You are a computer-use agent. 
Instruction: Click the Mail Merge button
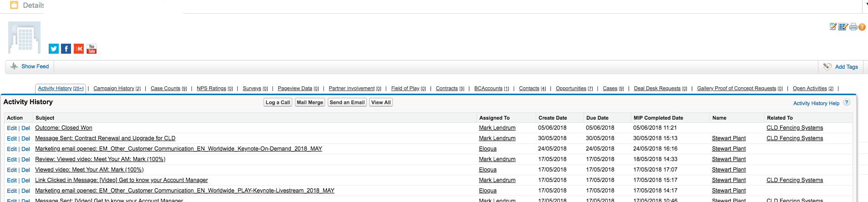pyautogui.click(x=310, y=102)
